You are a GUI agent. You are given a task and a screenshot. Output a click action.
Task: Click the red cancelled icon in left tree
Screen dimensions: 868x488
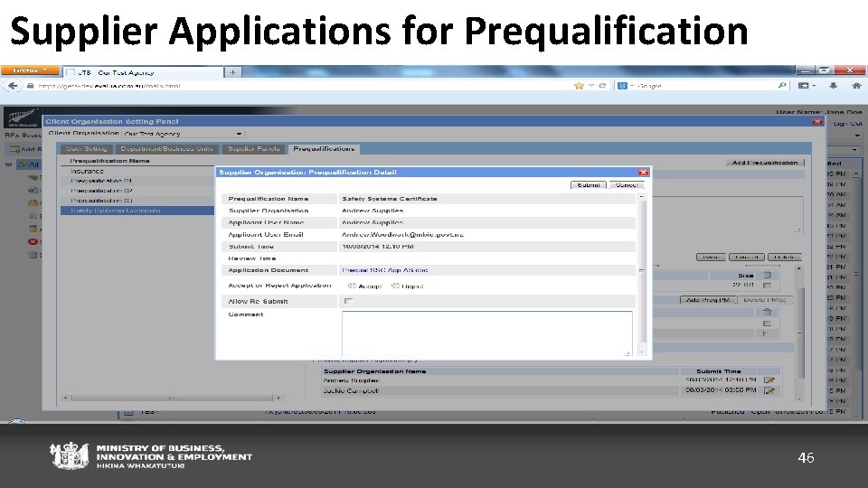coord(33,241)
